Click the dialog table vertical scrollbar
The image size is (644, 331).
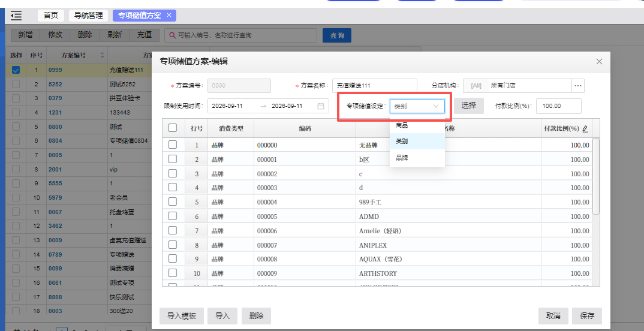[x=596, y=176]
